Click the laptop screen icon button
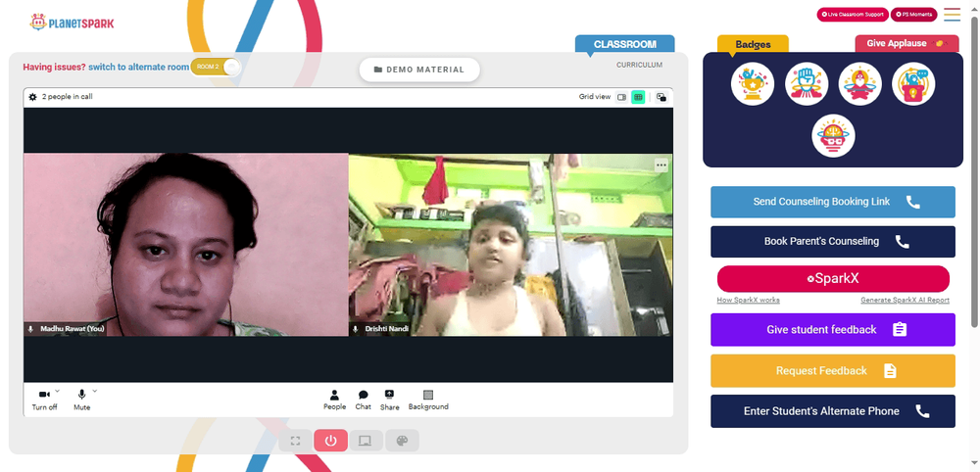The width and height of the screenshot is (980, 472). coord(366,441)
